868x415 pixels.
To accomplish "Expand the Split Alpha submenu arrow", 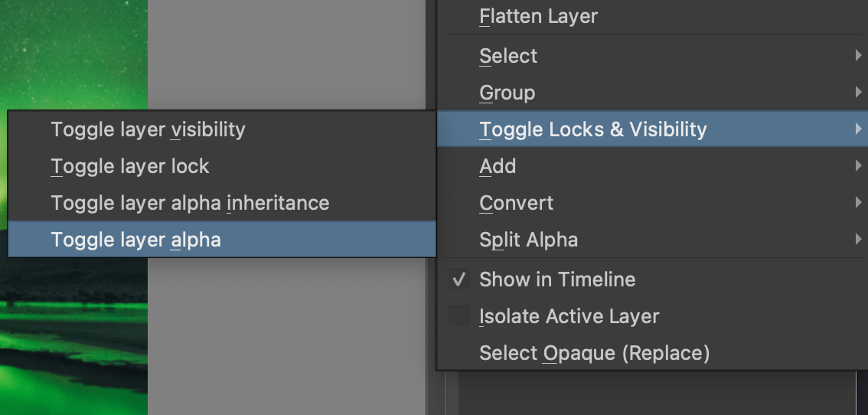I will click(x=857, y=240).
